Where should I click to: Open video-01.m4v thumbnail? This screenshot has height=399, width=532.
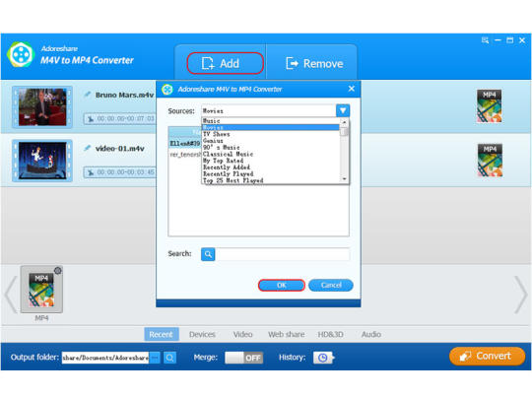pos(42,161)
